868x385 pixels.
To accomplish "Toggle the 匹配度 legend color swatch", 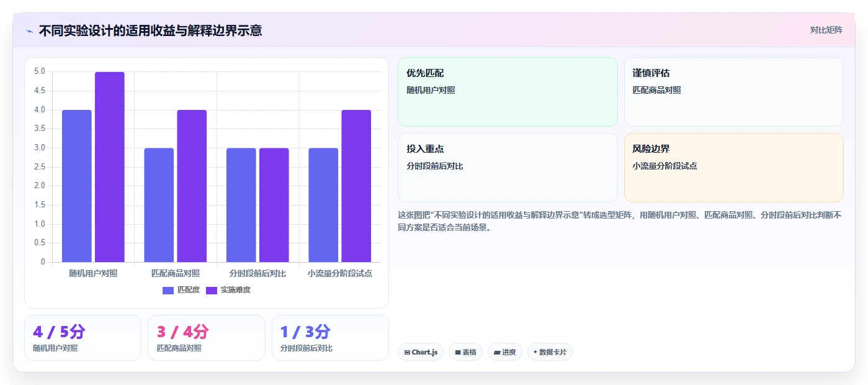I will pos(168,290).
